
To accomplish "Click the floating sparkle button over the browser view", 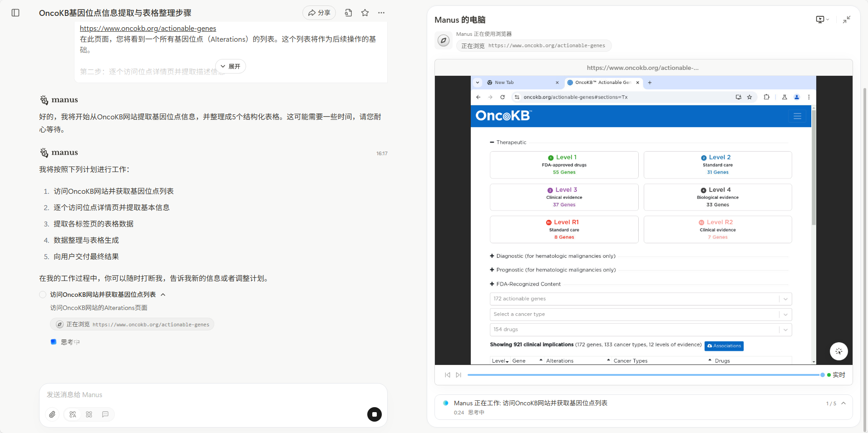I will [839, 351].
